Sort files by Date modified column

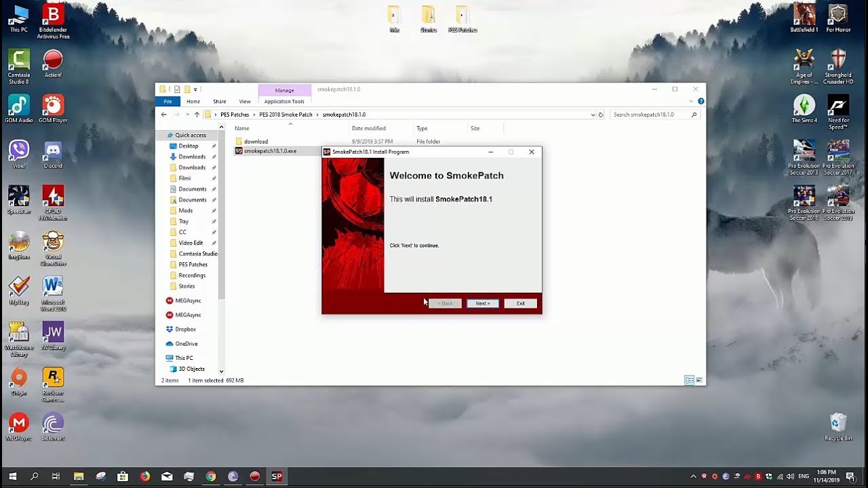[x=369, y=128]
